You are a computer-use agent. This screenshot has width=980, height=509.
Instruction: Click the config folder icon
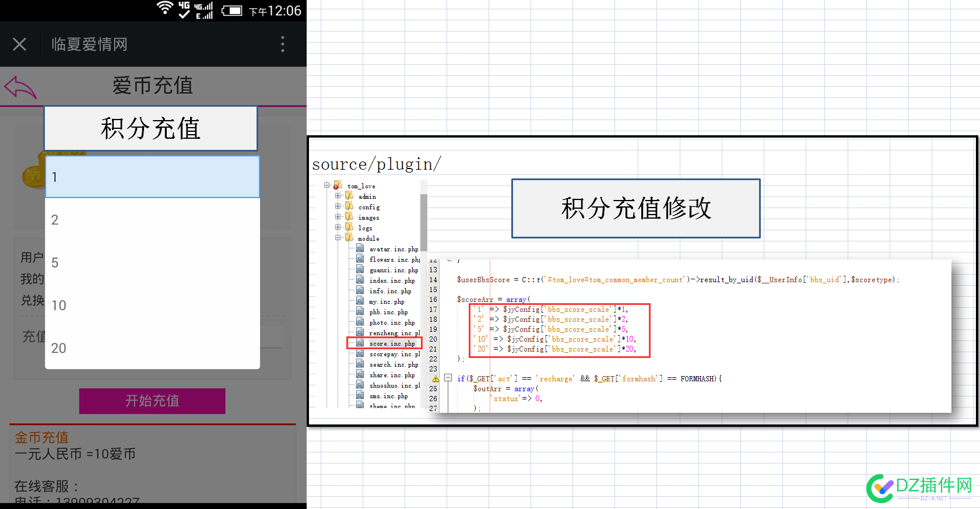point(349,206)
